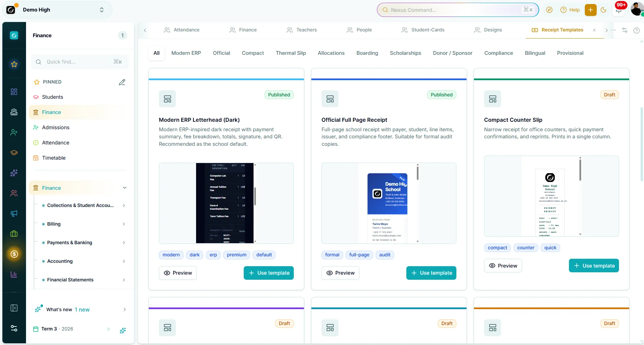Open the megaphone announcements icon in left rail
The height and width of the screenshot is (345, 644).
coord(14,213)
